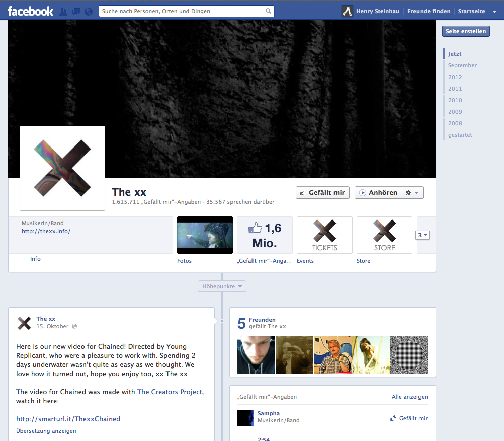The height and width of the screenshot is (441, 504).
Task: Open friend requests icon in top bar
Action: pos(63,12)
